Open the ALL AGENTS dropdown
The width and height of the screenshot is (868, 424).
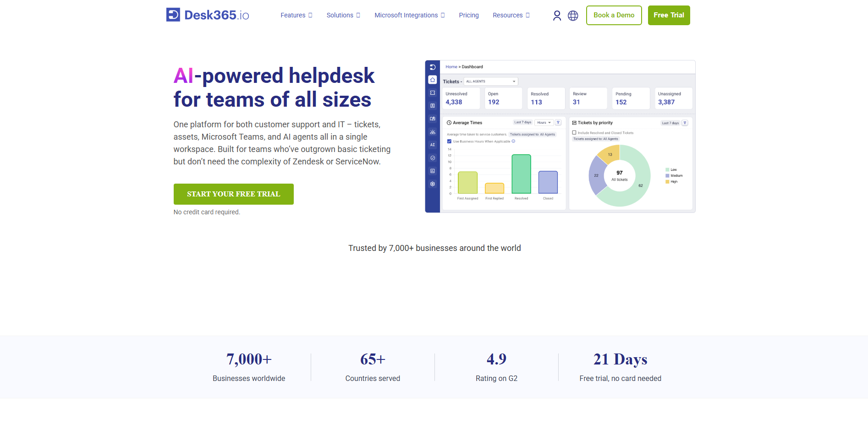(491, 82)
